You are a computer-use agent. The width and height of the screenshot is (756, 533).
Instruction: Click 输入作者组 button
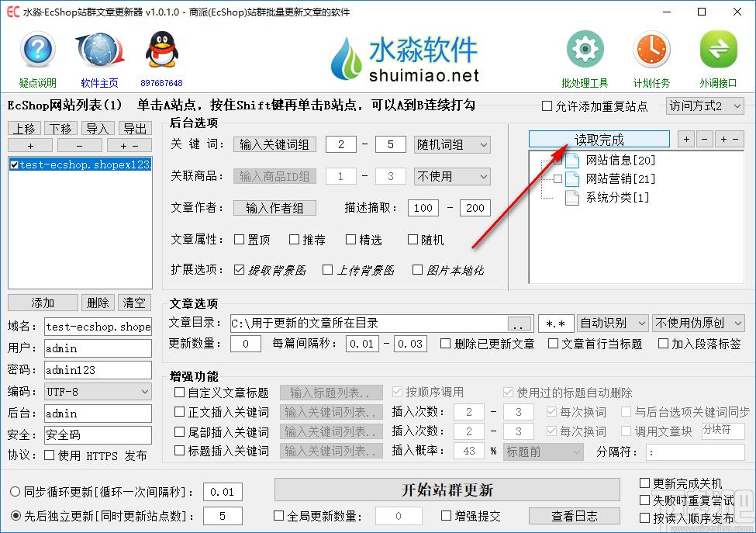(274, 208)
